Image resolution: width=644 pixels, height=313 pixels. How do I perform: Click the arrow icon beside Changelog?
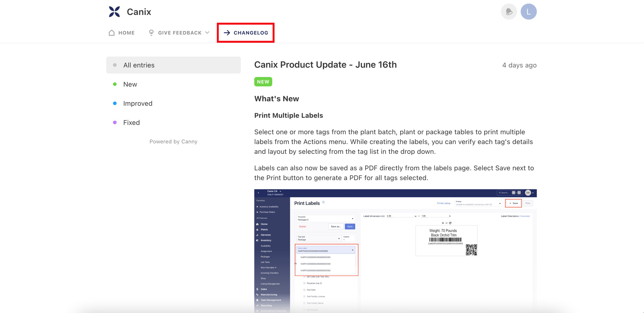(x=227, y=33)
